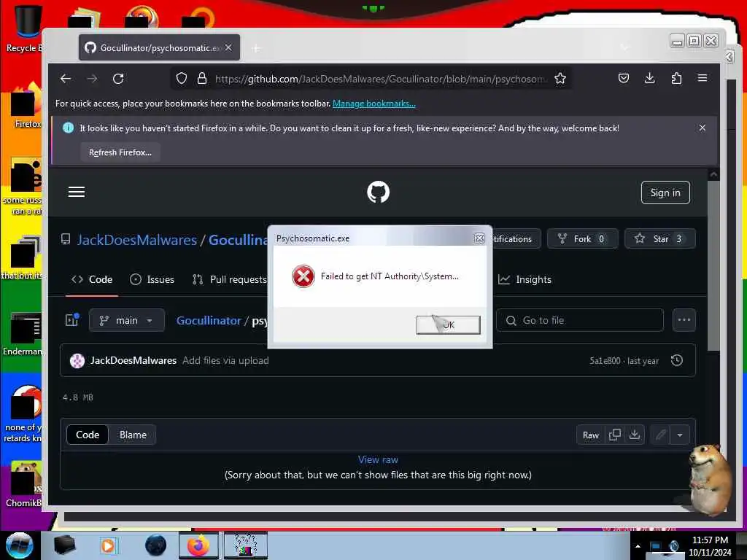Open the extensions puzzle icon
Viewport: 747px width, 560px height.
676,78
